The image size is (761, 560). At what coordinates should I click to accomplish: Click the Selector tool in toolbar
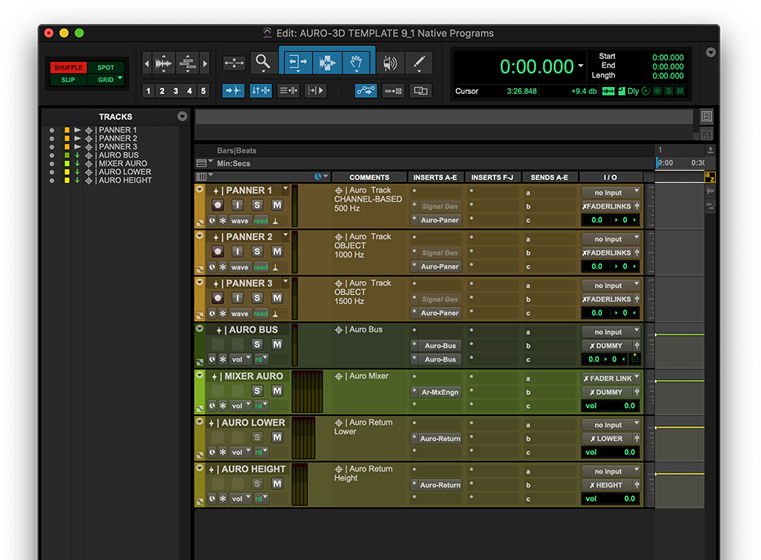(327, 63)
